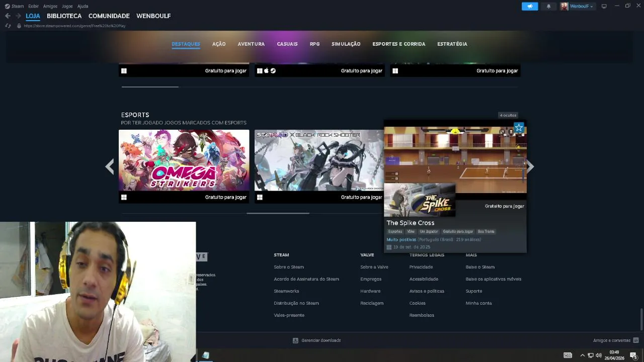
Task: Open the Acessibilidade footer link
Action: [424, 279]
